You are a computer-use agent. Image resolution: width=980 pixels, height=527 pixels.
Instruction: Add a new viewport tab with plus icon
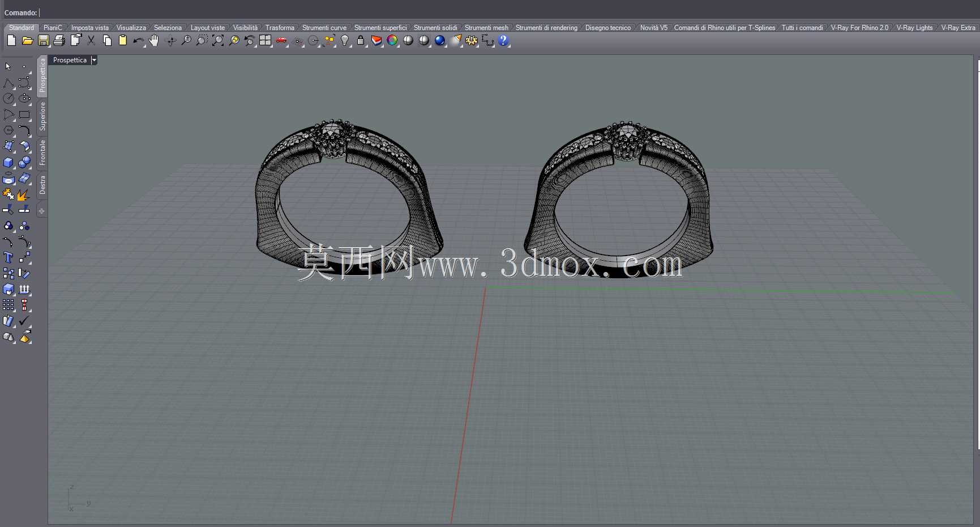pos(42,211)
